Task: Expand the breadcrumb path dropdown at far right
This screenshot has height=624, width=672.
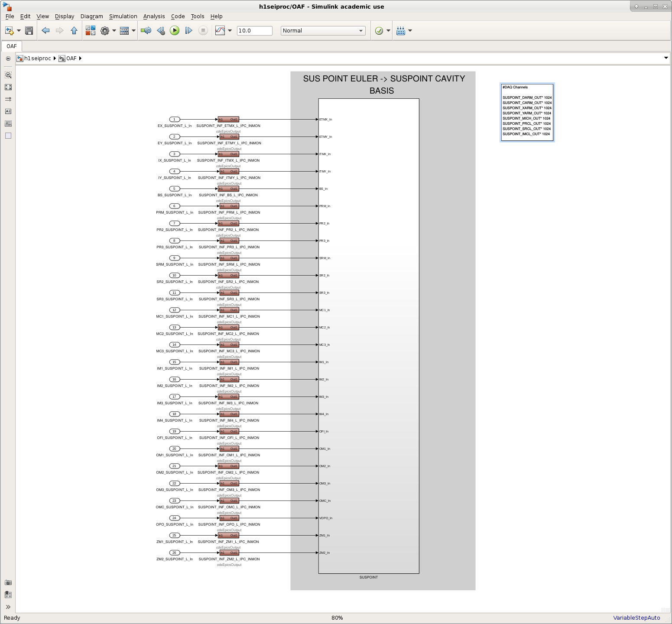Action: 666,58
